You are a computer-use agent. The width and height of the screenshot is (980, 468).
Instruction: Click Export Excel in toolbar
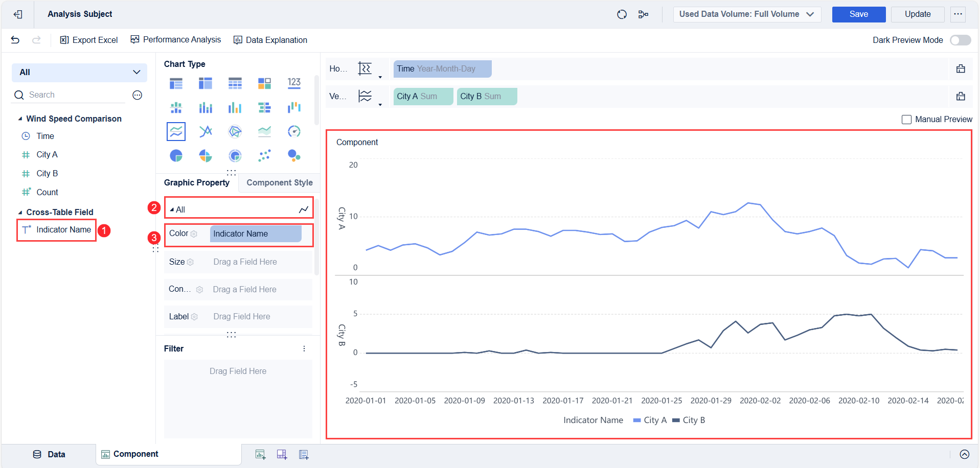(x=89, y=40)
